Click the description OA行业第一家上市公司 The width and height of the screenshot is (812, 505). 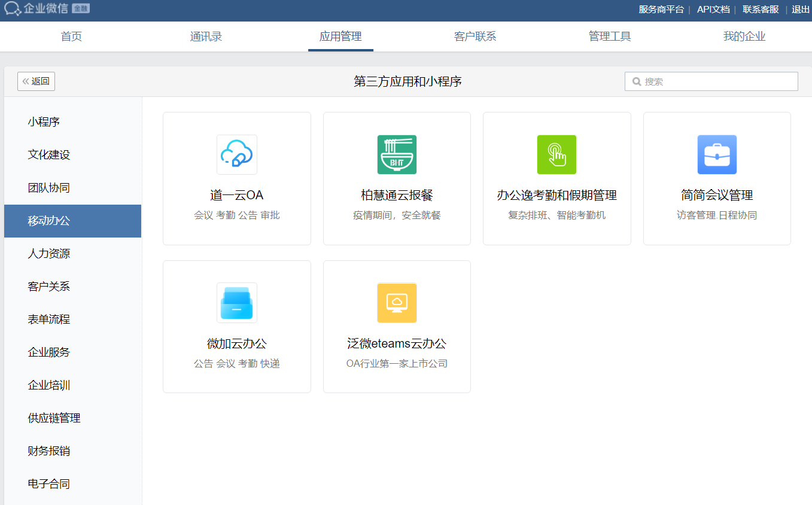(397, 364)
